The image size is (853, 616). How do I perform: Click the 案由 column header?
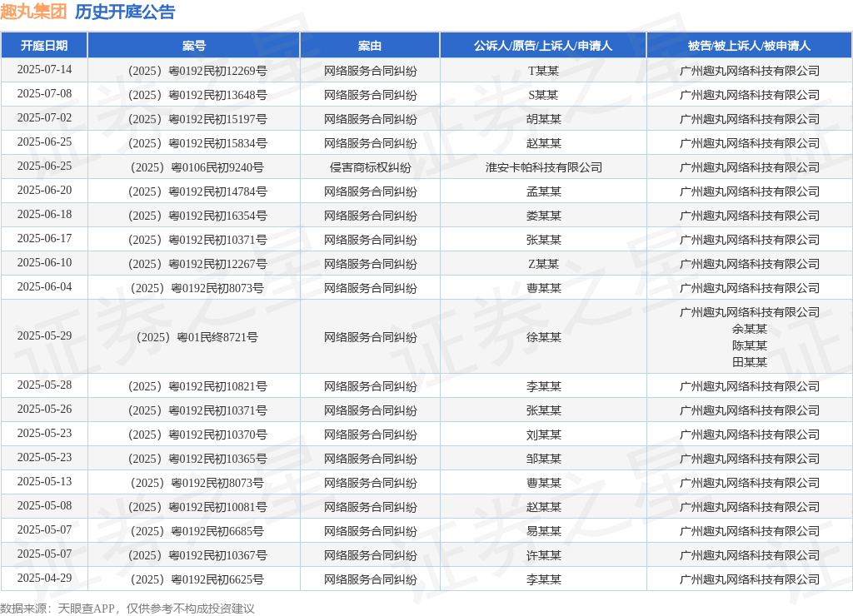tap(370, 46)
